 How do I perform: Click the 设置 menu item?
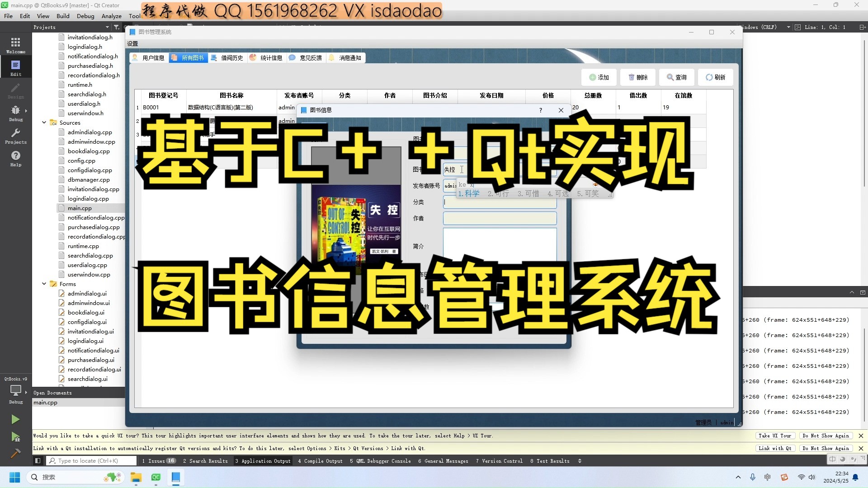tap(132, 43)
